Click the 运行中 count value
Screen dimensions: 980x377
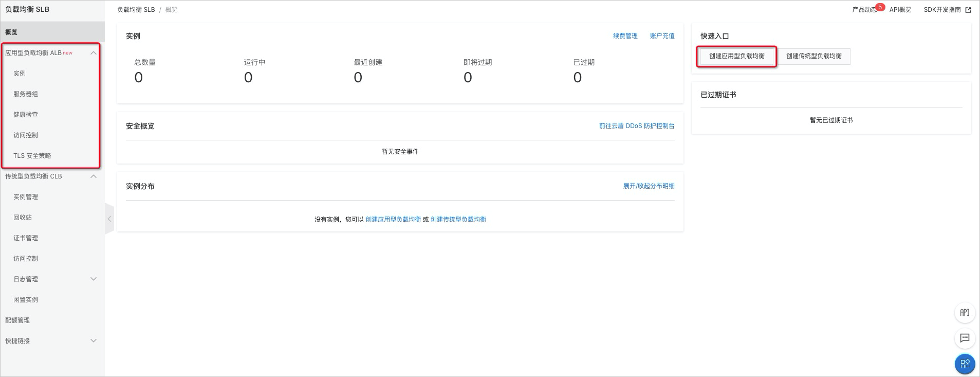pyautogui.click(x=248, y=78)
